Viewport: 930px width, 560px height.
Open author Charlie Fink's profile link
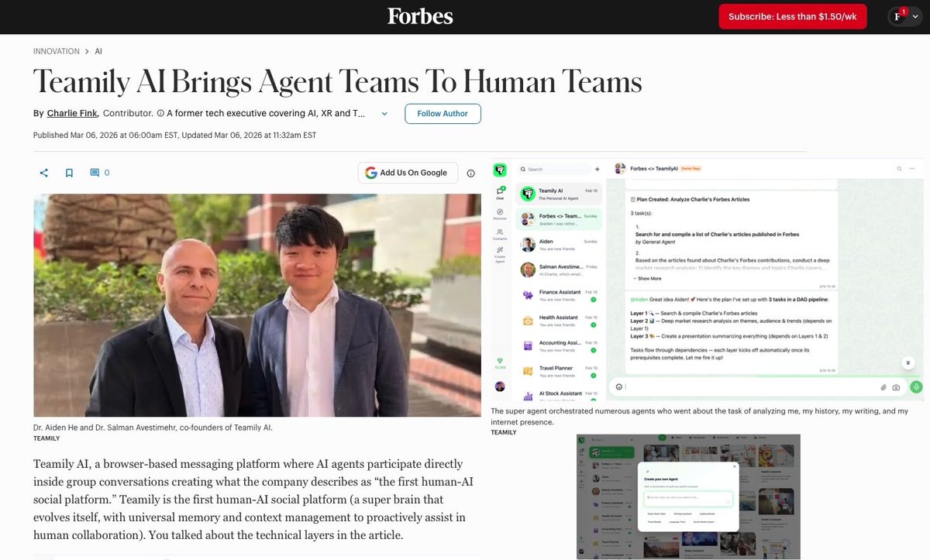pyautogui.click(x=72, y=113)
